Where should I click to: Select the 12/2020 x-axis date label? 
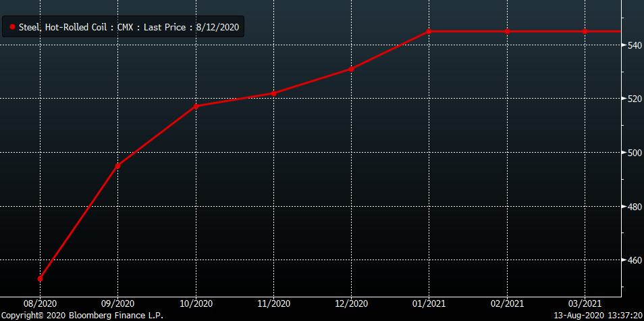(351, 303)
